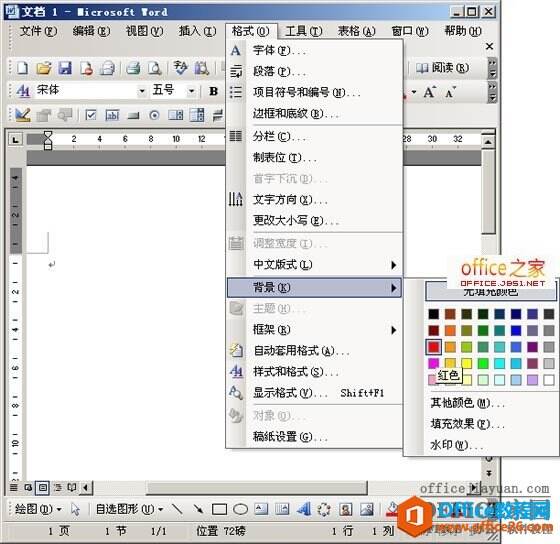Open a file with the folder icon
This screenshot has height=544, width=560.
(x=44, y=68)
